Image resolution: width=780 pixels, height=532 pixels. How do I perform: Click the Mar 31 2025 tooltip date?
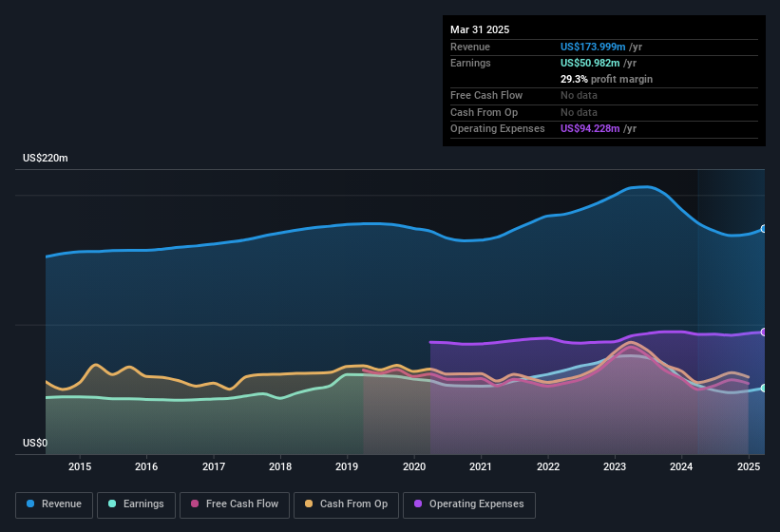(x=480, y=29)
